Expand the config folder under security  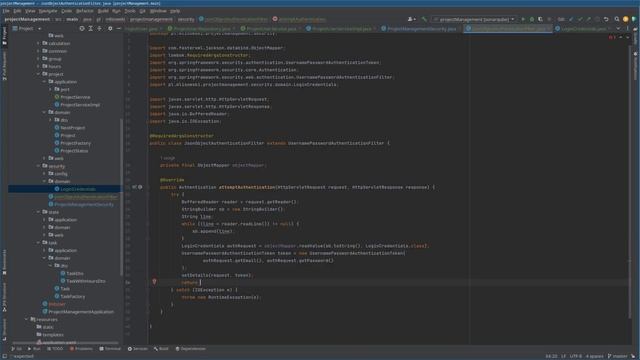point(44,174)
